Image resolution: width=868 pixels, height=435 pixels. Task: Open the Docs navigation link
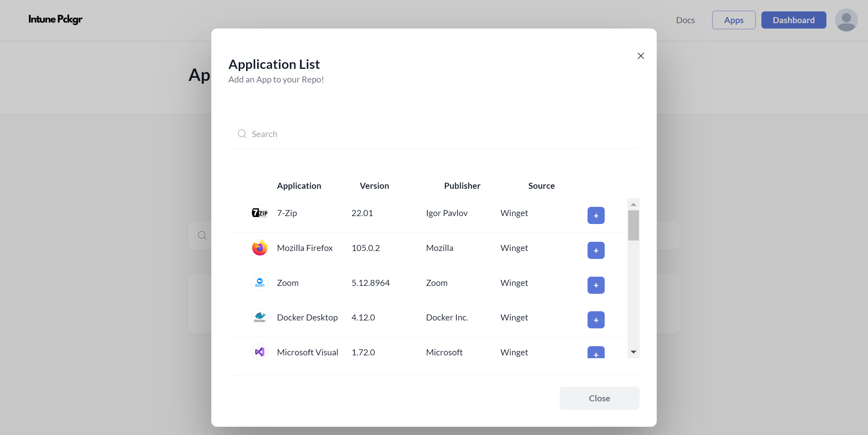click(685, 20)
